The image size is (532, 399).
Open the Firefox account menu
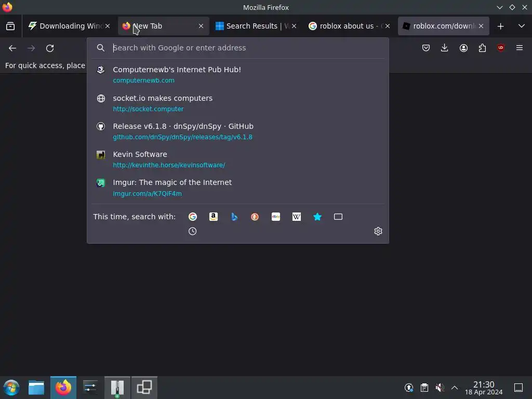[463, 48]
